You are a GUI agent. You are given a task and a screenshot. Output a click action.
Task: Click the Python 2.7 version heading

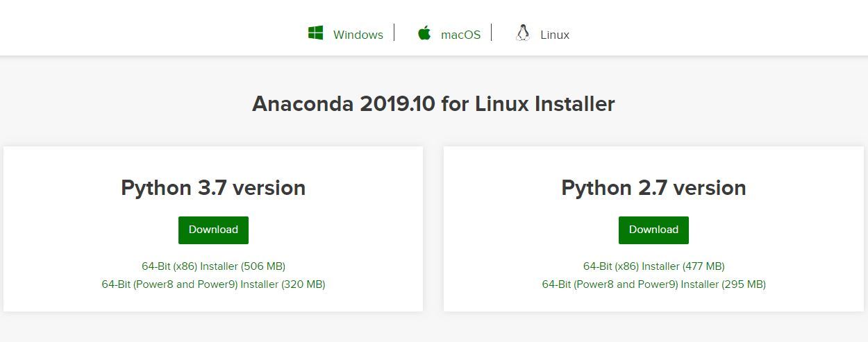(x=653, y=188)
